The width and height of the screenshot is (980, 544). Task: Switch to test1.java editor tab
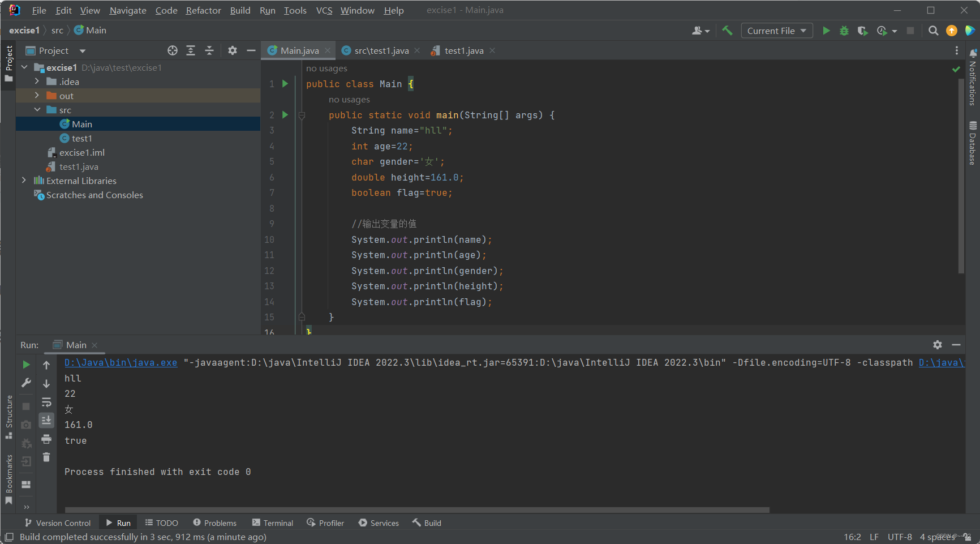click(463, 50)
